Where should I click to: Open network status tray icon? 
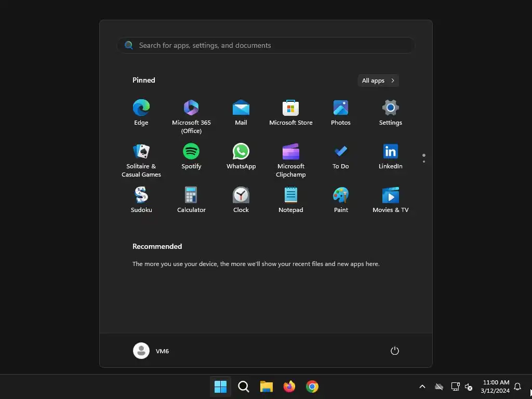pos(455,387)
